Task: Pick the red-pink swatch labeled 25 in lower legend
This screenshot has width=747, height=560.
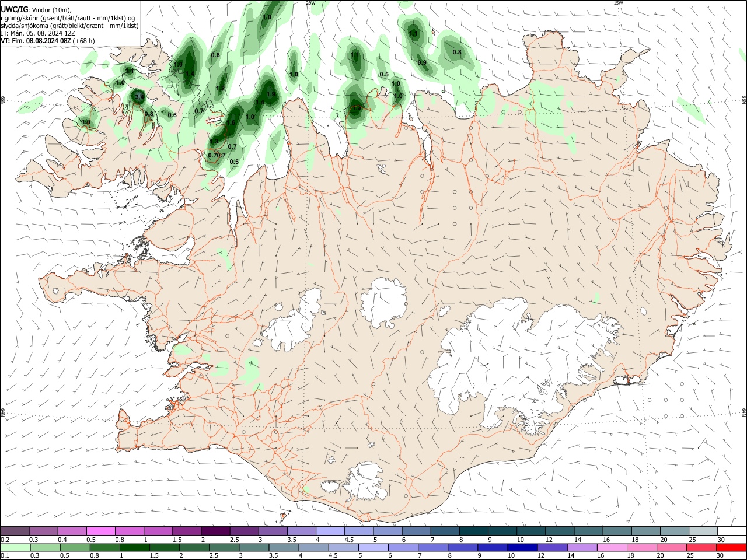Action: coord(702,548)
